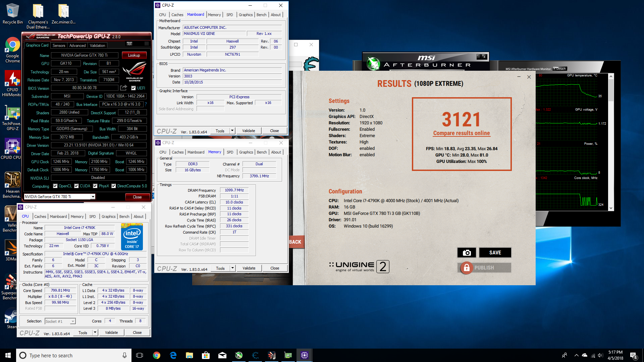Open the Action Center notifications icon

coord(634,355)
